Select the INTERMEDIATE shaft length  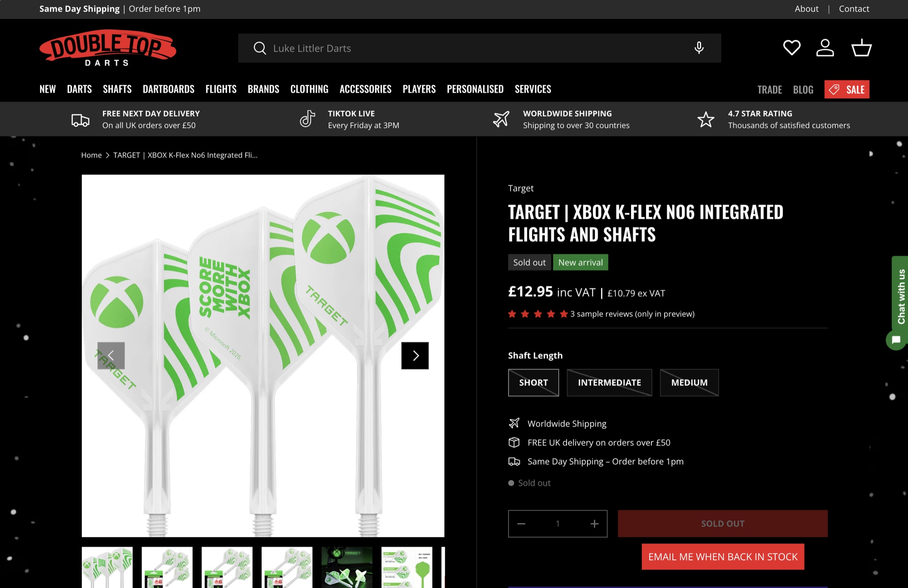[x=609, y=382]
